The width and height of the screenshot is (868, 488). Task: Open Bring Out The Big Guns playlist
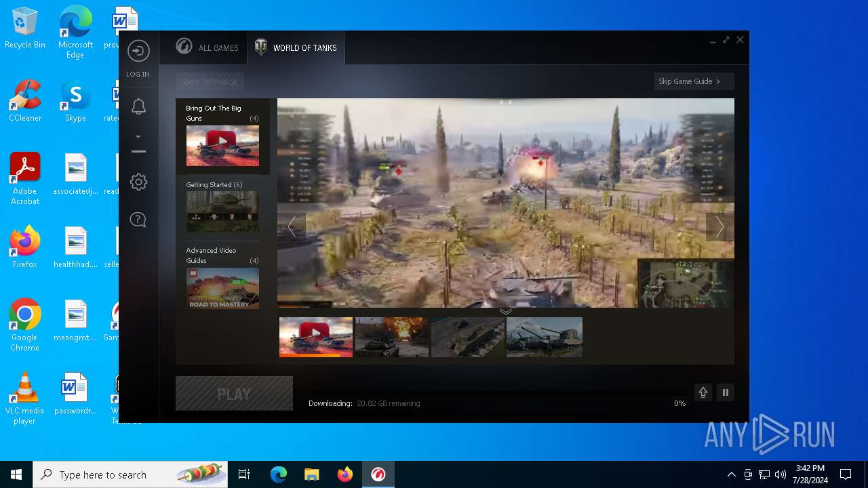pyautogui.click(x=222, y=136)
